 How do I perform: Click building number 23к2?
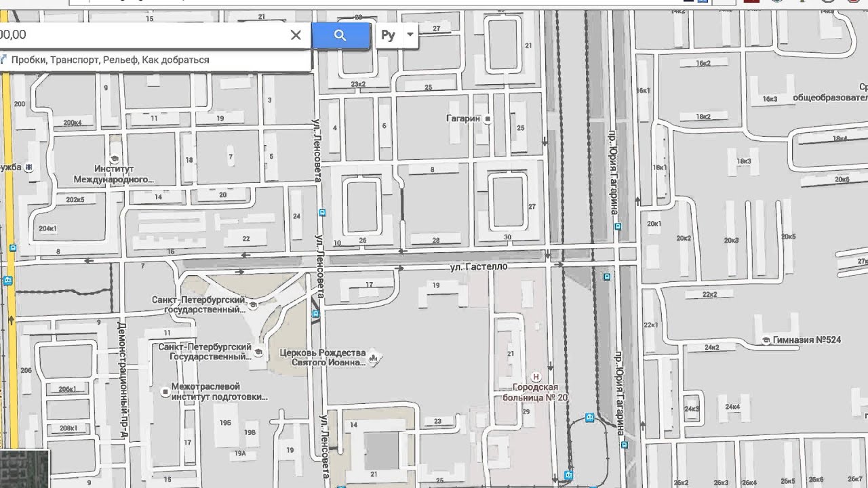tap(359, 84)
